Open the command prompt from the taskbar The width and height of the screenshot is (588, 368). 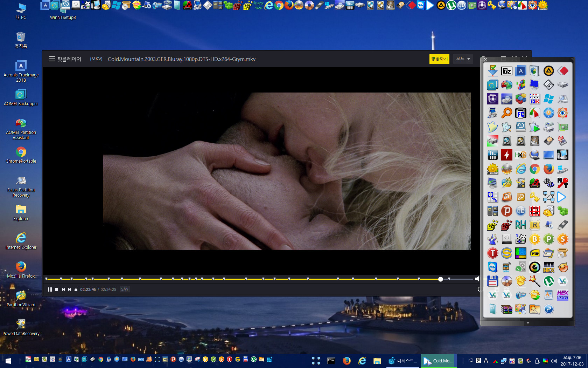(331, 361)
